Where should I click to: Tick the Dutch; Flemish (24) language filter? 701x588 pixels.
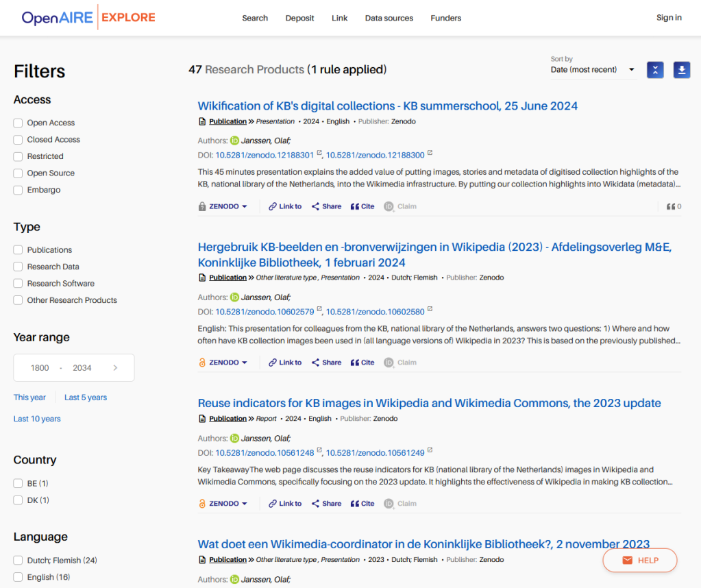[x=18, y=561]
